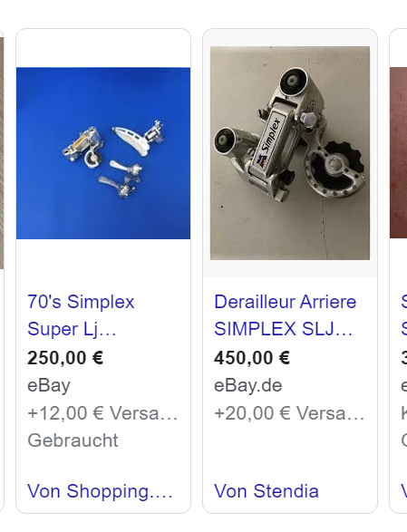Open the cut-off listing title at right edge
This screenshot has width=407, height=532.
pos(404,315)
